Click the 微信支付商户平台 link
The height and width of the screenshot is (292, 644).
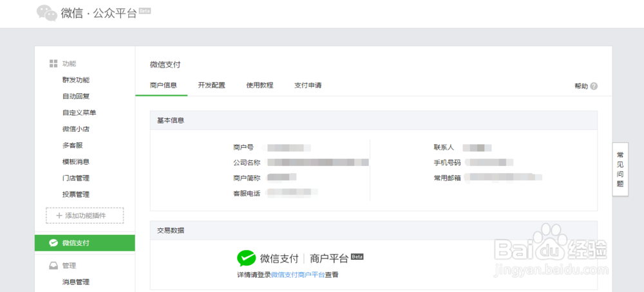coord(298,275)
